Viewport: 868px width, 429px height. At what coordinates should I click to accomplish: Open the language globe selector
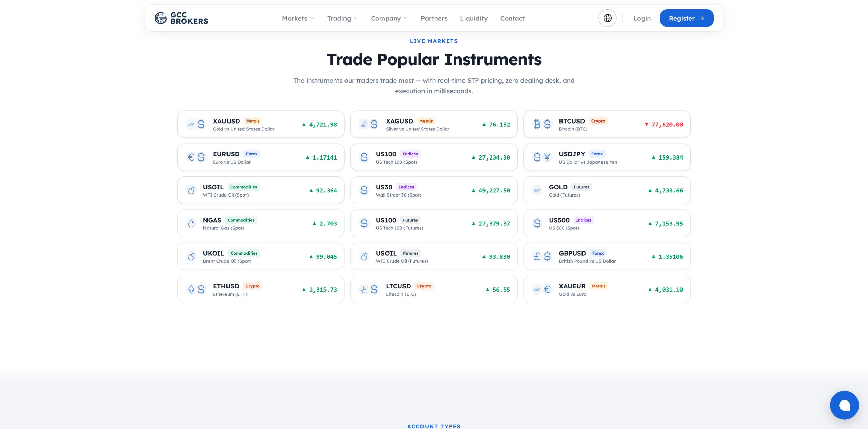point(607,18)
